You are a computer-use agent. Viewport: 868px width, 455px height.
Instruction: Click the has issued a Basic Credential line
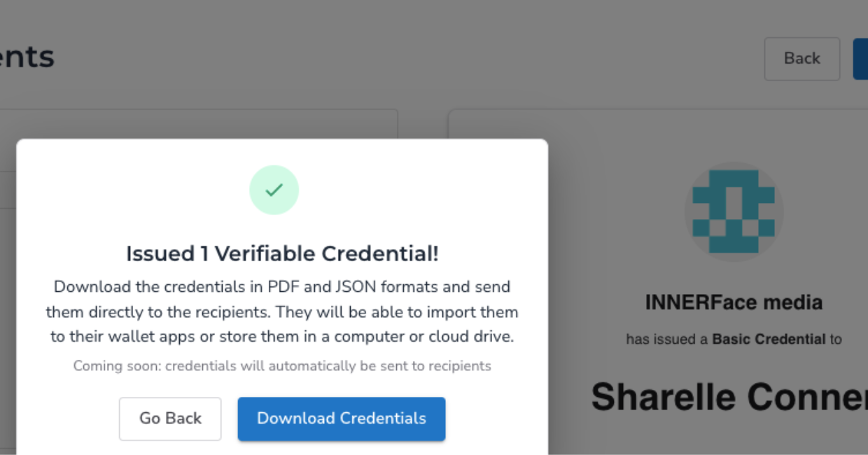coord(734,339)
